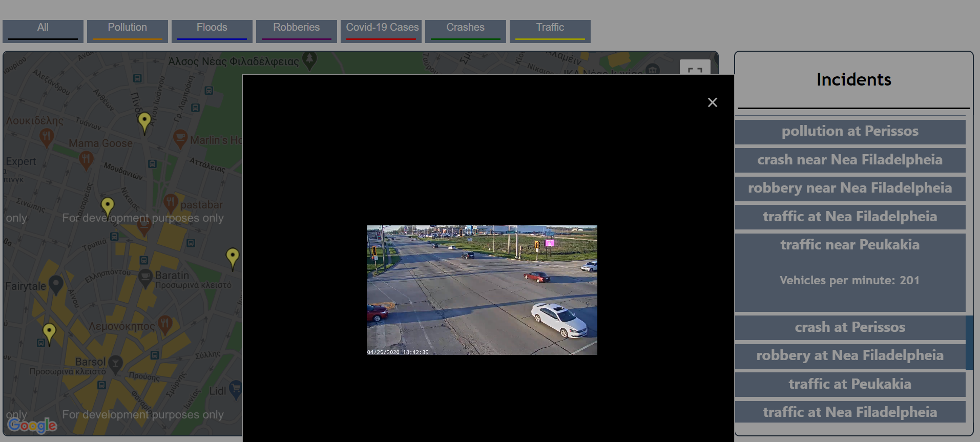Click yellow marker below Fairytale

click(x=49, y=334)
